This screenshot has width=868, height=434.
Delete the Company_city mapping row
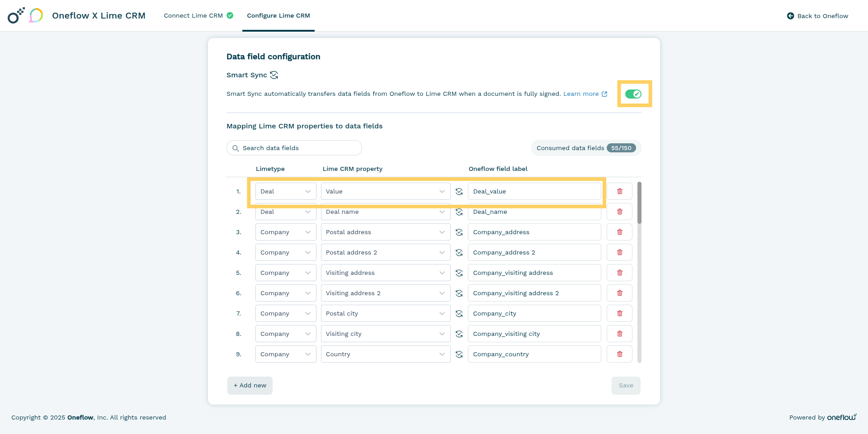click(x=619, y=313)
